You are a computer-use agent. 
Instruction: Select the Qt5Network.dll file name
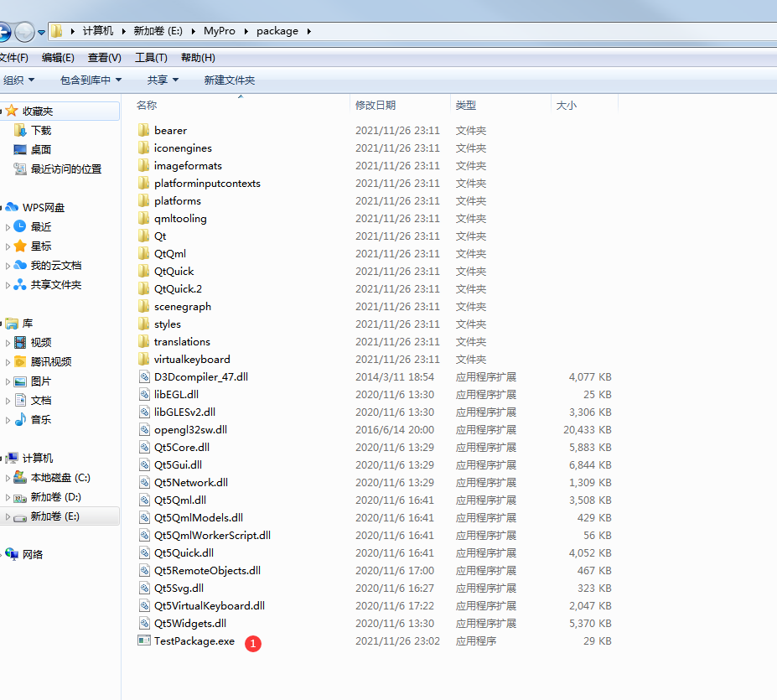[x=191, y=482]
